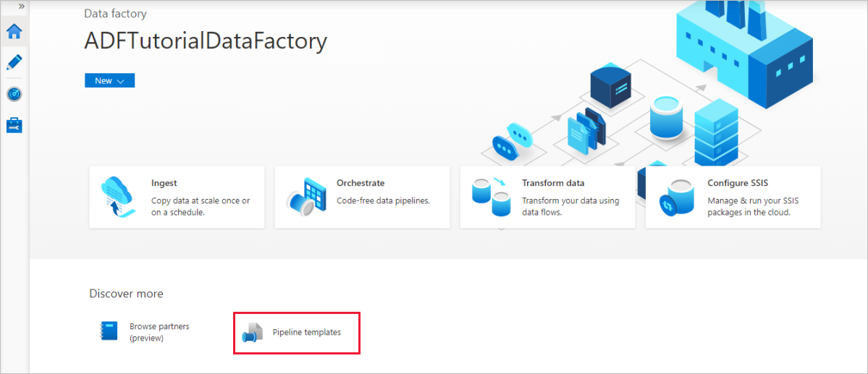Open the Browse partners (preview) link
This screenshot has width=868, height=374.
click(159, 332)
